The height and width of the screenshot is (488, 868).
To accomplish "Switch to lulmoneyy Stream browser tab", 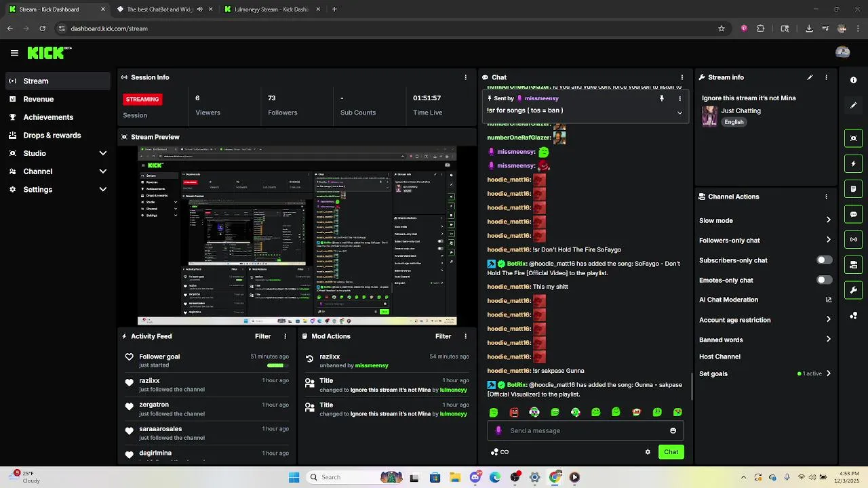I will coord(271,9).
